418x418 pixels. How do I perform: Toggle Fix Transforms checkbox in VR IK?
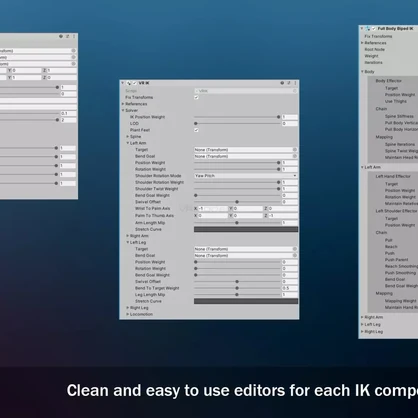[196, 97]
